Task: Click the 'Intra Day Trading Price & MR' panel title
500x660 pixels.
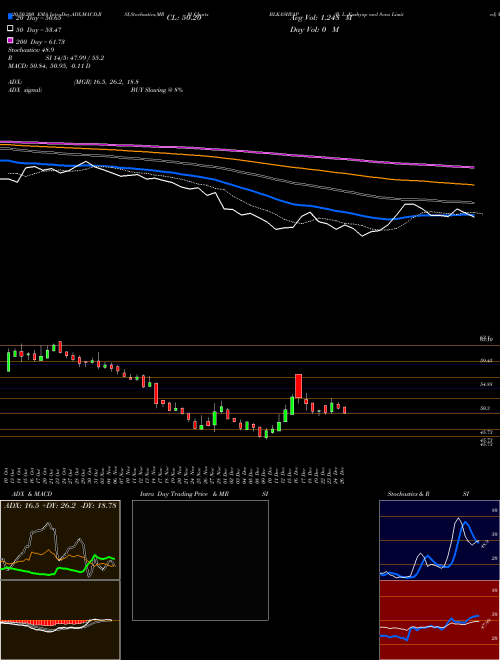Action: (185, 494)
